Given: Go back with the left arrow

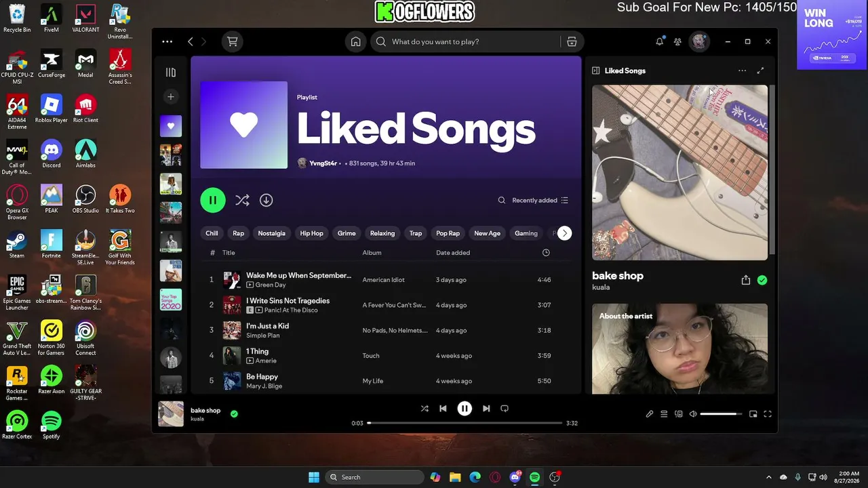Looking at the screenshot, I should pos(191,42).
